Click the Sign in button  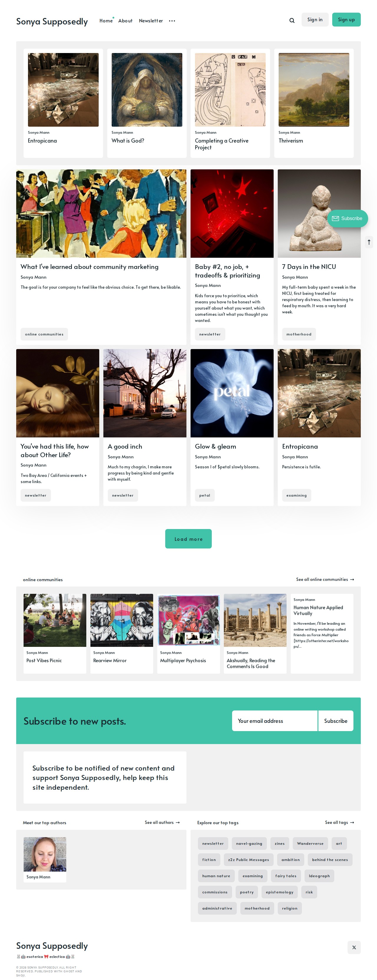tap(315, 20)
